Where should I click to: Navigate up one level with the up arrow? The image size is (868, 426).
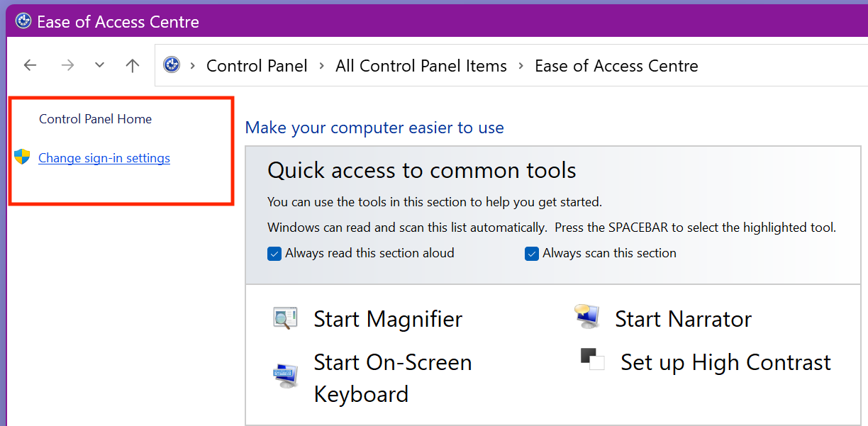pyautogui.click(x=132, y=65)
